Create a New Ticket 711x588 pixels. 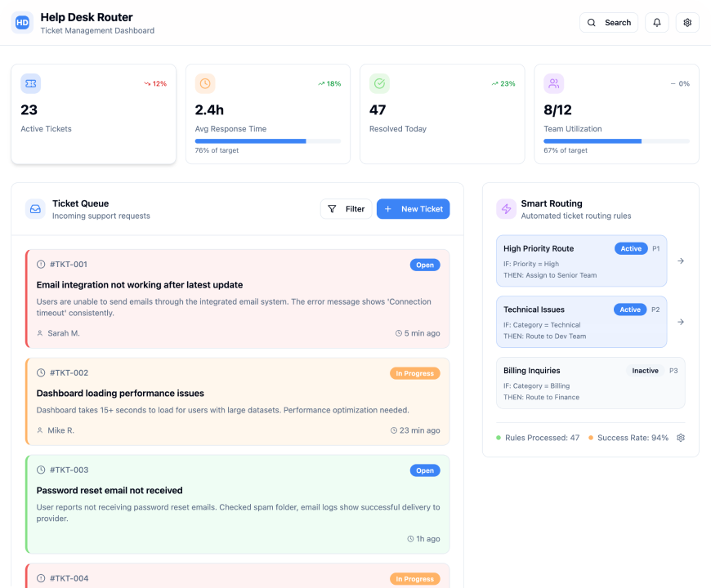[x=413, y=209]
